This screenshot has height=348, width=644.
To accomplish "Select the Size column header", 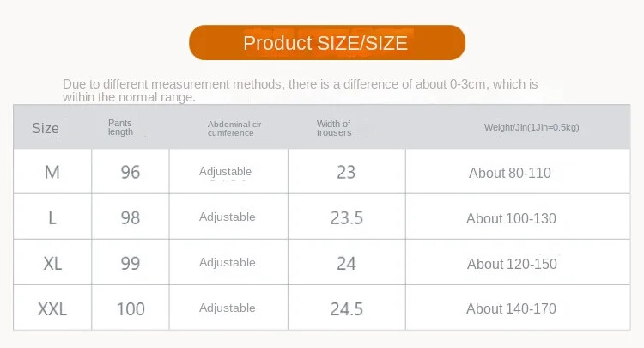I will click(46, 128).
